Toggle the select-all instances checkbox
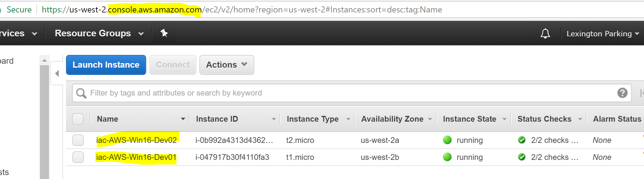Image resolution: width=644 pixels, height=179 pixels. [x=78, y=119]
